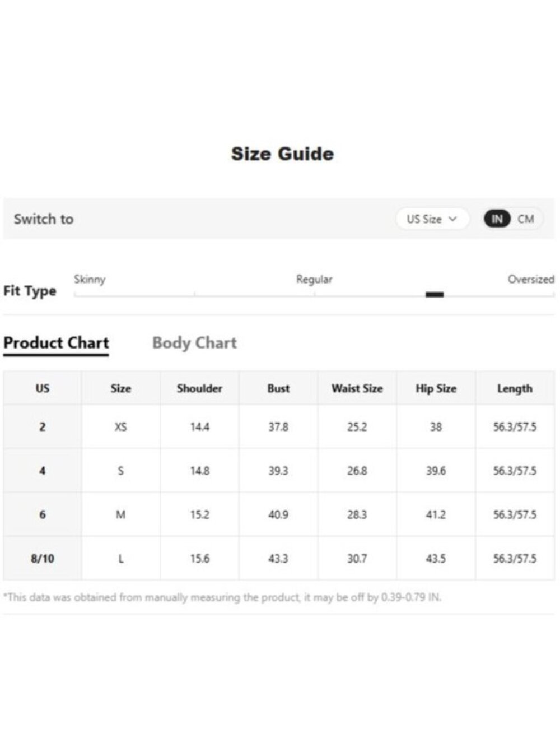
Task: Click the chevron next to US Size
Action: (452, 219)
